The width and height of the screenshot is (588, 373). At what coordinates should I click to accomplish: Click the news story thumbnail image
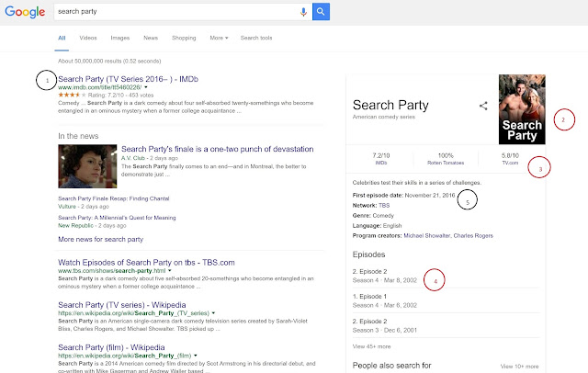click(x=87, y=166)
